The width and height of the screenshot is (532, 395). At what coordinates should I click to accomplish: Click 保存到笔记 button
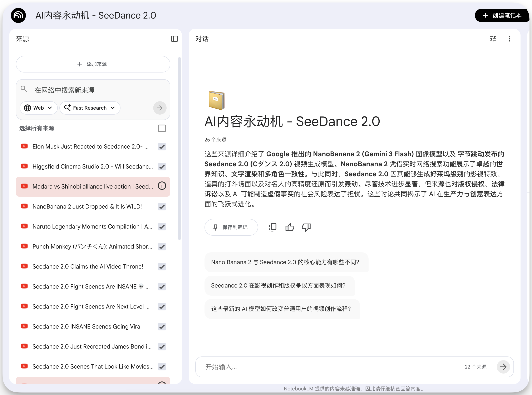point(231,227)
